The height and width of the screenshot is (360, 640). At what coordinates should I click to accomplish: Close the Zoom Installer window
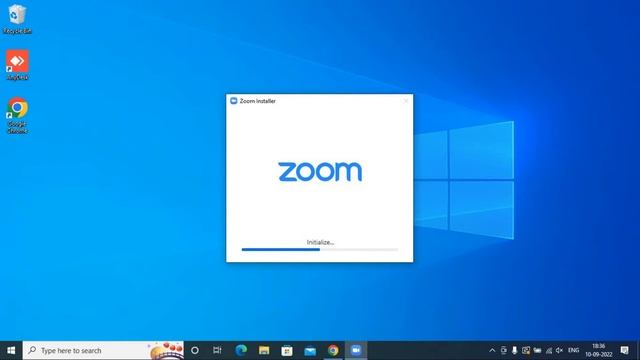click(x=406, y=101)
